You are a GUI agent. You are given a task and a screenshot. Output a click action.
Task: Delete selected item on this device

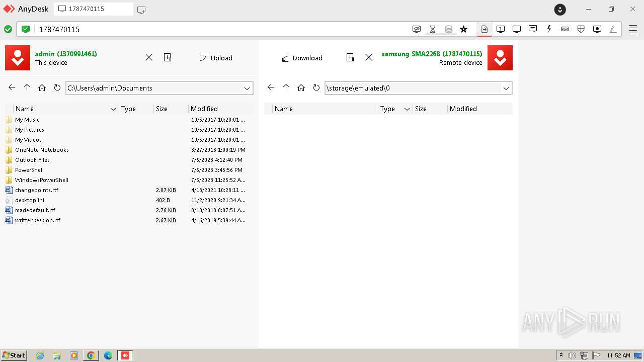point(149,57)
